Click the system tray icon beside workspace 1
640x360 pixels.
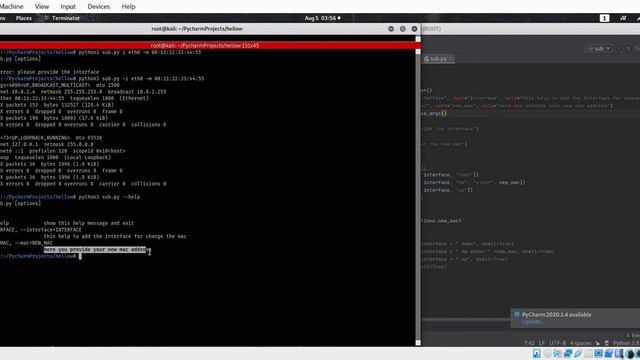[623, 18]
